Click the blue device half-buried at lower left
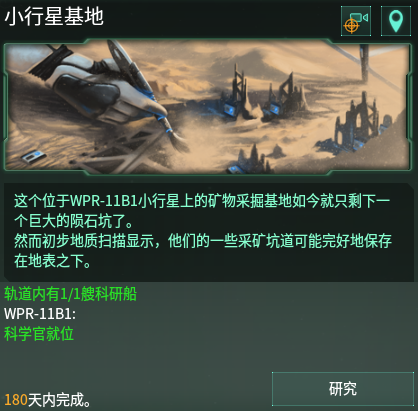 tap(33, 156)
